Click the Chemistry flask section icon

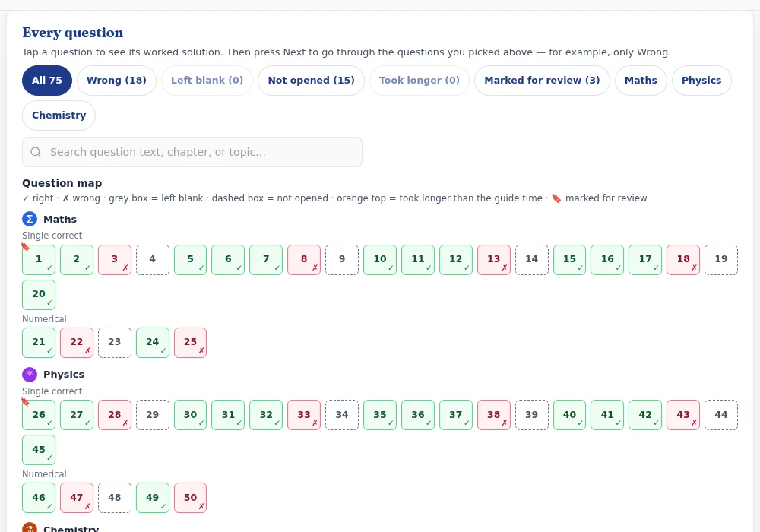click(x=30, y=527)
